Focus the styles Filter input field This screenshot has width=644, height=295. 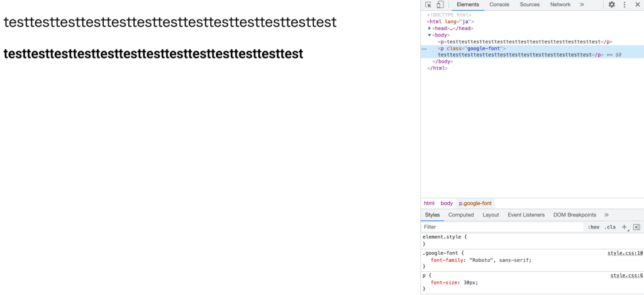click(502, 227)
